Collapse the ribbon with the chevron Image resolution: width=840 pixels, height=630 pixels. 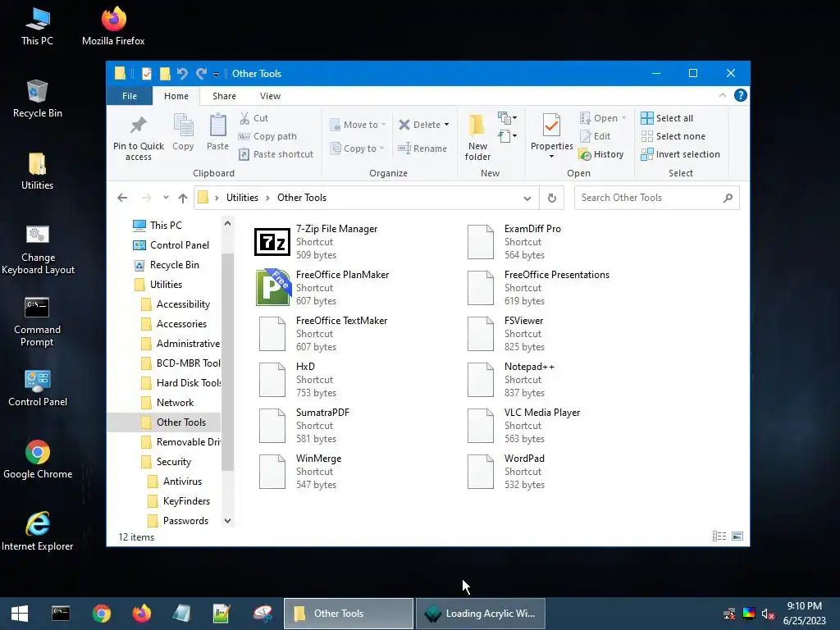723,95
